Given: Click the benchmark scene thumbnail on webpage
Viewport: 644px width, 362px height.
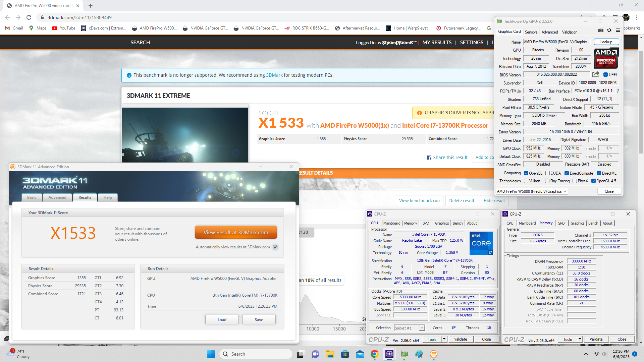Looking at the screenshot, I should (x=185, y=135).
